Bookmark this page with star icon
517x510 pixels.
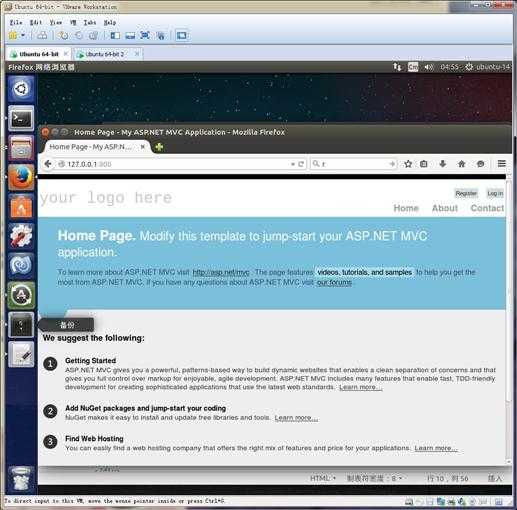click(x=408, y=164)
